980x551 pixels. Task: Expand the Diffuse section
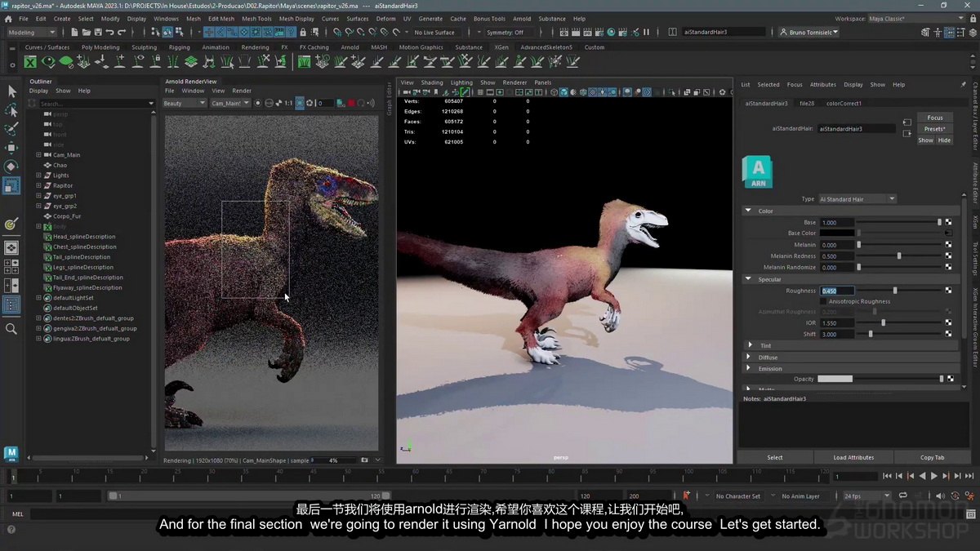tap(749, 357)
